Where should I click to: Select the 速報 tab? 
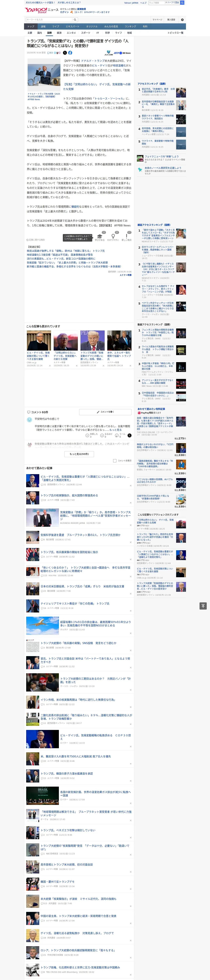tap(43, 27)
